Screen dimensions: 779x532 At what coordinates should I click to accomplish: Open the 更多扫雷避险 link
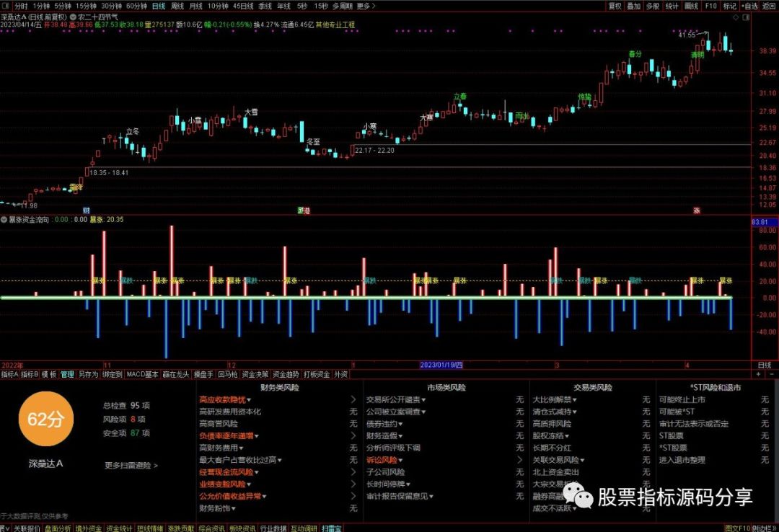pos(131,466)
